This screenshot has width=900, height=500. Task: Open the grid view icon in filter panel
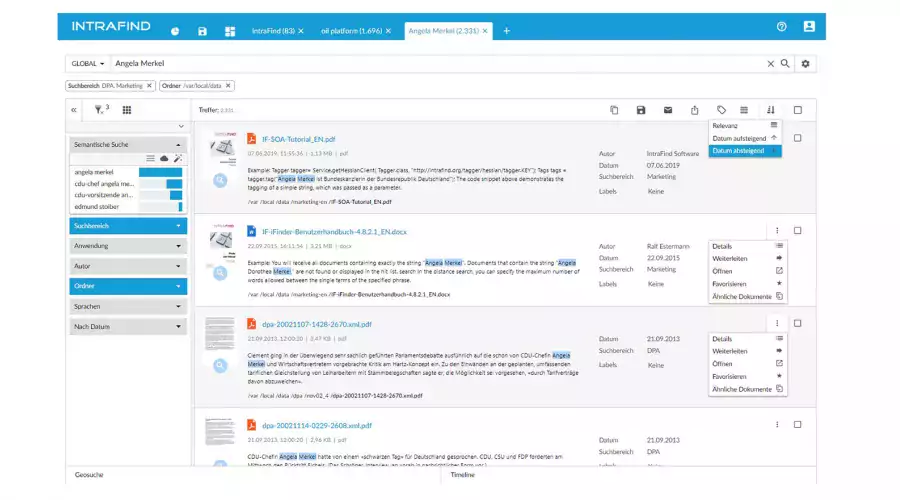[127, 110]
